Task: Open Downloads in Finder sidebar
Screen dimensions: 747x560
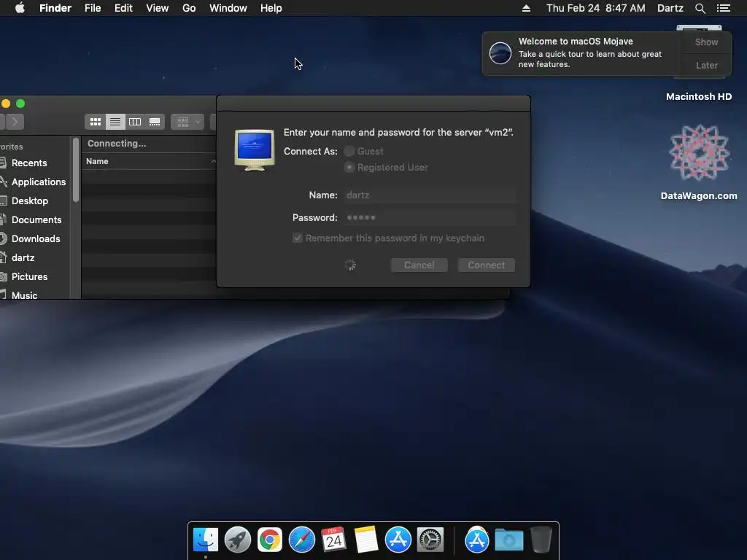Action: coord(36,238)
